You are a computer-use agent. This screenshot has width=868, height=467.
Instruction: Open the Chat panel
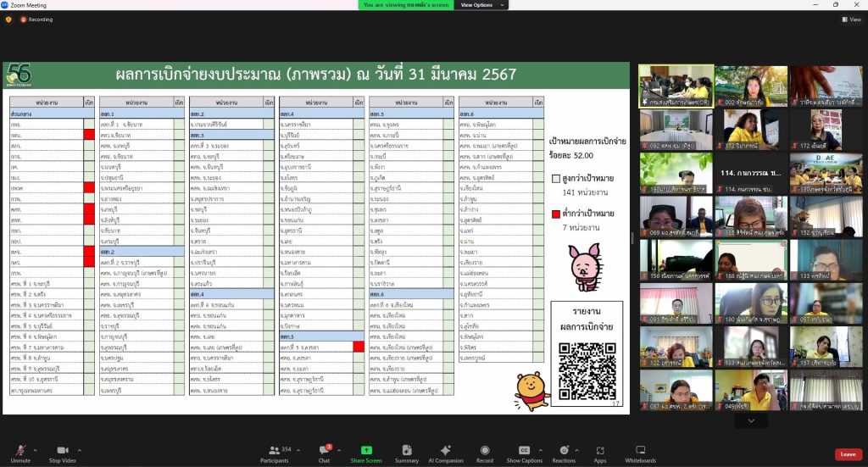pos(324,453)
